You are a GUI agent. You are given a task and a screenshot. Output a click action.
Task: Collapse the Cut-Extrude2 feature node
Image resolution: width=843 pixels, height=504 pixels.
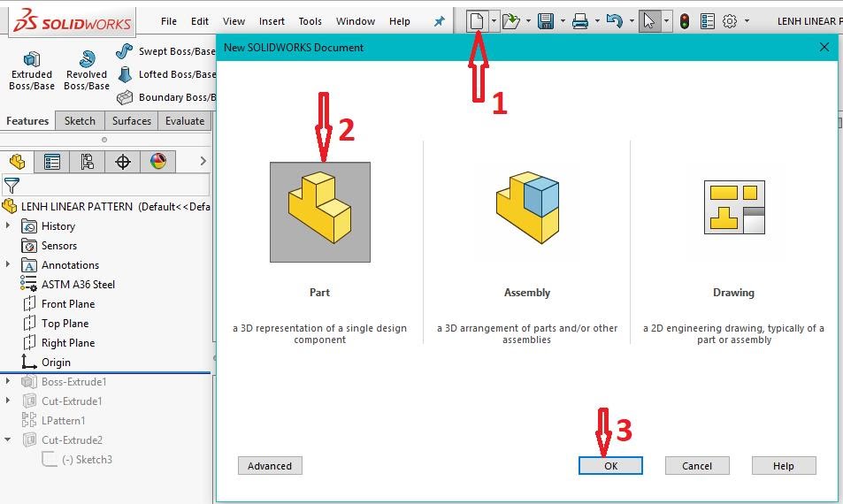pyautogui.click(x=8, y=439)
